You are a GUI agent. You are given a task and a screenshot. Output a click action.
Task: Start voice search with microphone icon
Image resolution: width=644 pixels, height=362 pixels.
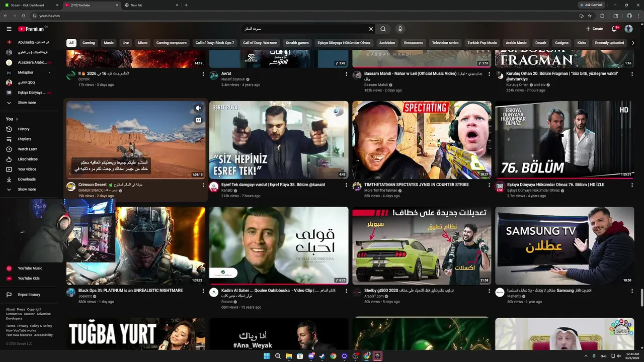tap(400, 29)
